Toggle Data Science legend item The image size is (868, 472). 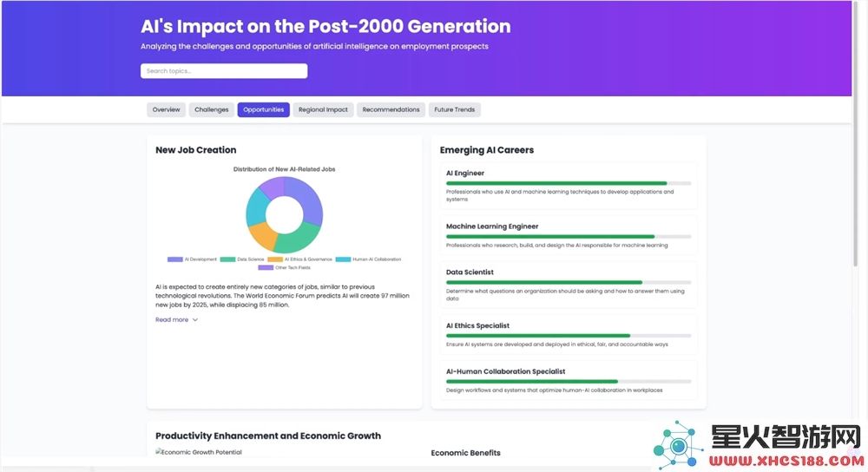point(242,259)
